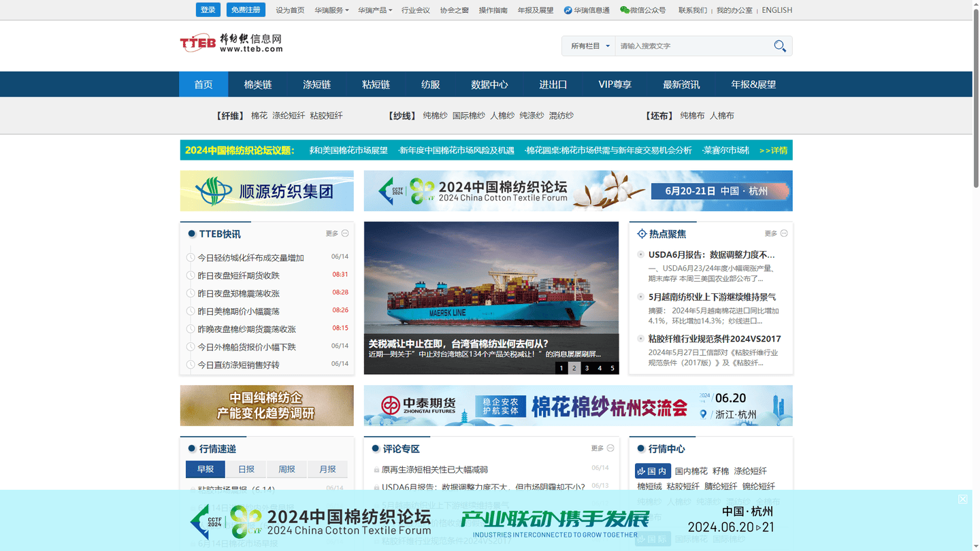This screenshot has width=980, height=551.
Task: Open news 今日轻纺城化纤布成交量增加
Action: [250, 258]
